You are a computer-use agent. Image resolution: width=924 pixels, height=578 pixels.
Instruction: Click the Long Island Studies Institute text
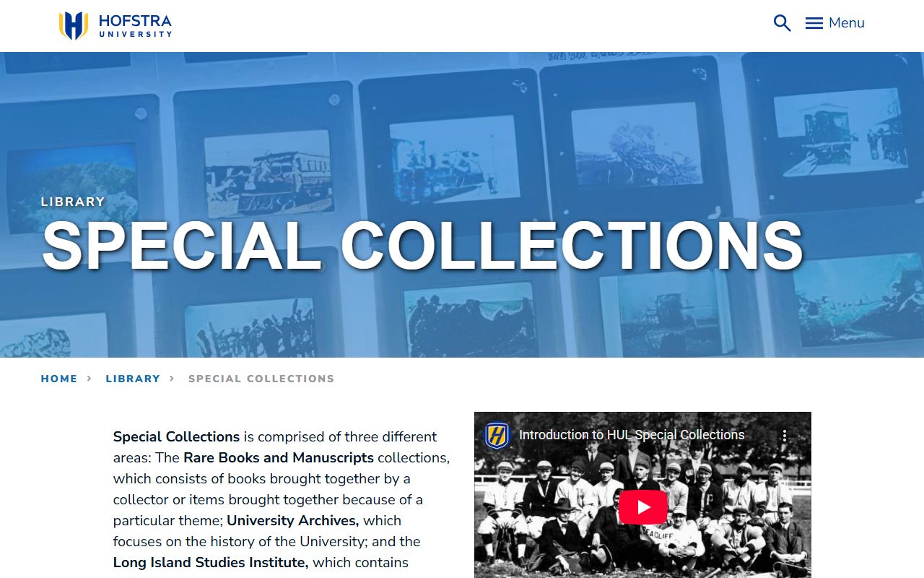[211, 562]
